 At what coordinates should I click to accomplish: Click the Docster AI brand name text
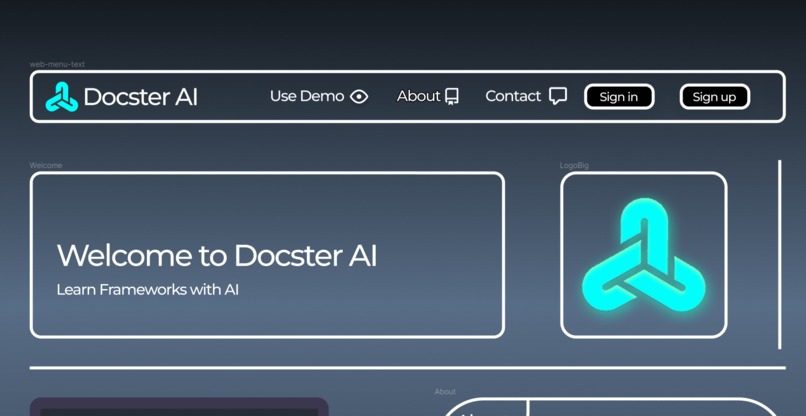pyautogui.click(x=140, y=97)
